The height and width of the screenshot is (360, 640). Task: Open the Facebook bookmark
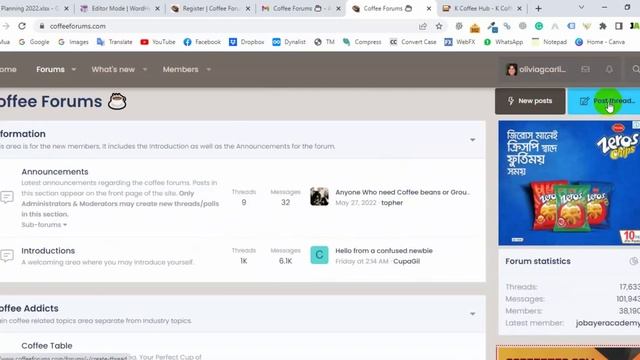(202, 42)
